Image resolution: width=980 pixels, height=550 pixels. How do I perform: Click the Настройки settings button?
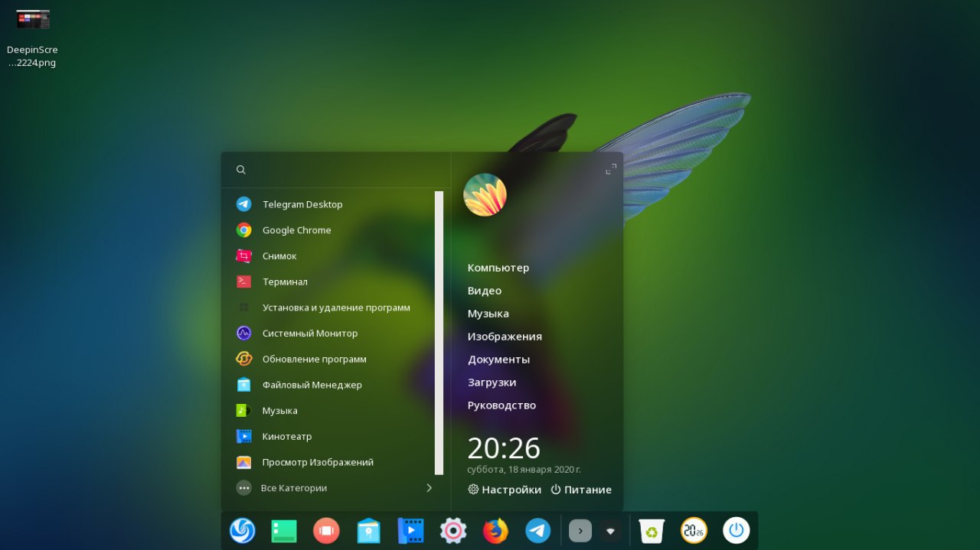505,490
